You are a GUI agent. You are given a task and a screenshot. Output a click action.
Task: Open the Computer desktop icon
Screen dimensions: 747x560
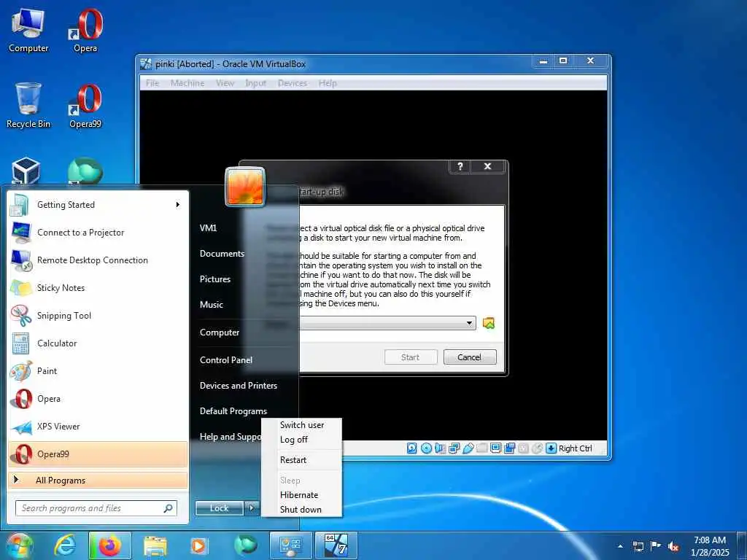pyautogui.click(x=28, y=31)
